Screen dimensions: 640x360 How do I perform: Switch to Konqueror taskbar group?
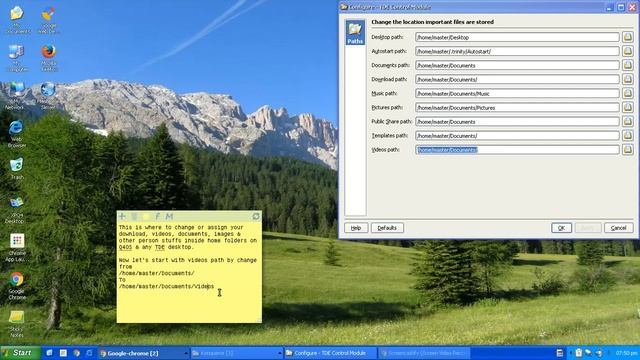236,353
